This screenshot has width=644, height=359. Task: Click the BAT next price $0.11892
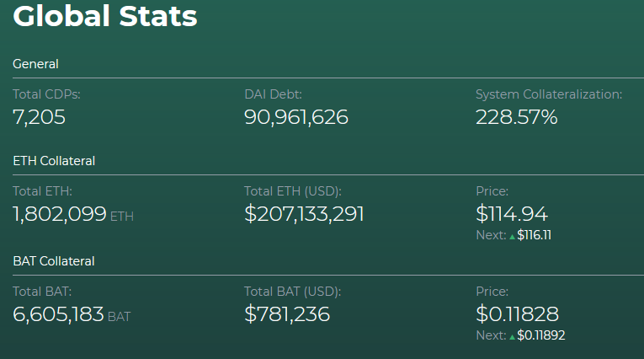(x=541, y=335)
